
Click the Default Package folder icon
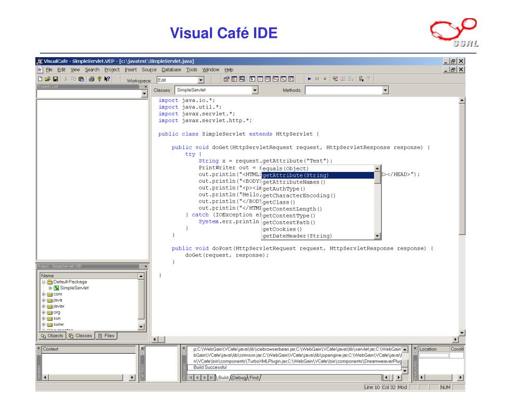point(49,282)
